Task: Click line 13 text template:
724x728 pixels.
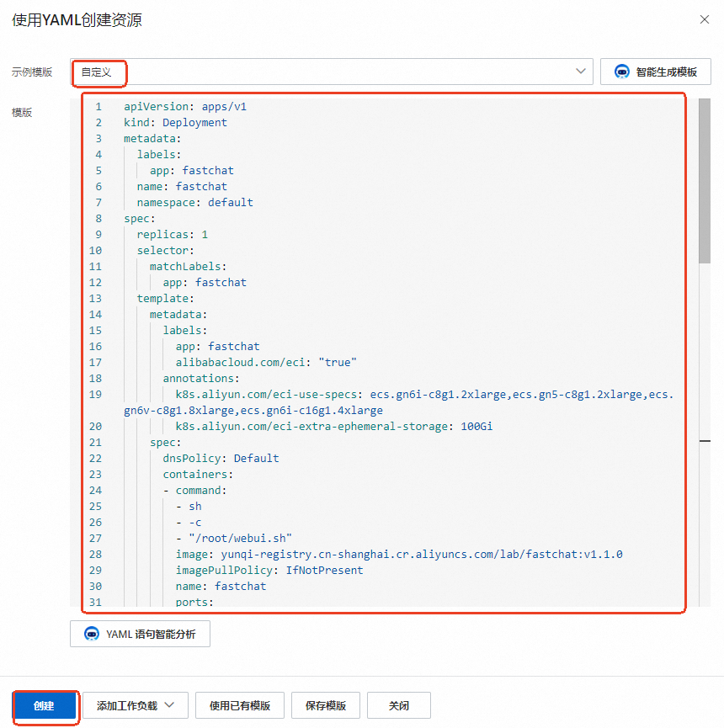Action: (165, 298)
